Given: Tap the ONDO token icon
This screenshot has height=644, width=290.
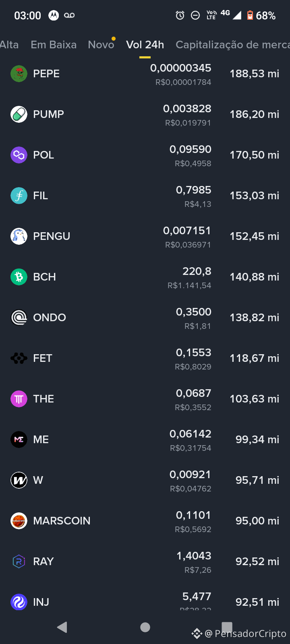Looking at the screenshot, I should coord(19,318).
